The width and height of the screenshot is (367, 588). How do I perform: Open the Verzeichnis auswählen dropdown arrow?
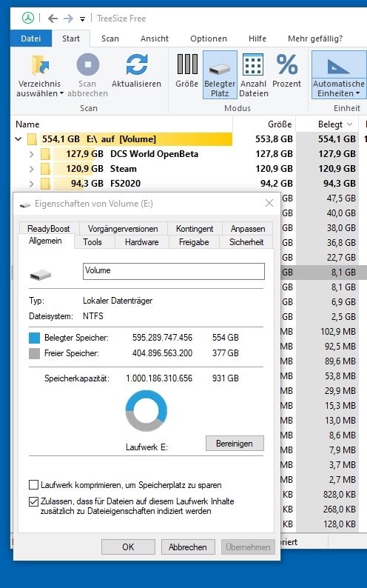(x=61, y=93)
